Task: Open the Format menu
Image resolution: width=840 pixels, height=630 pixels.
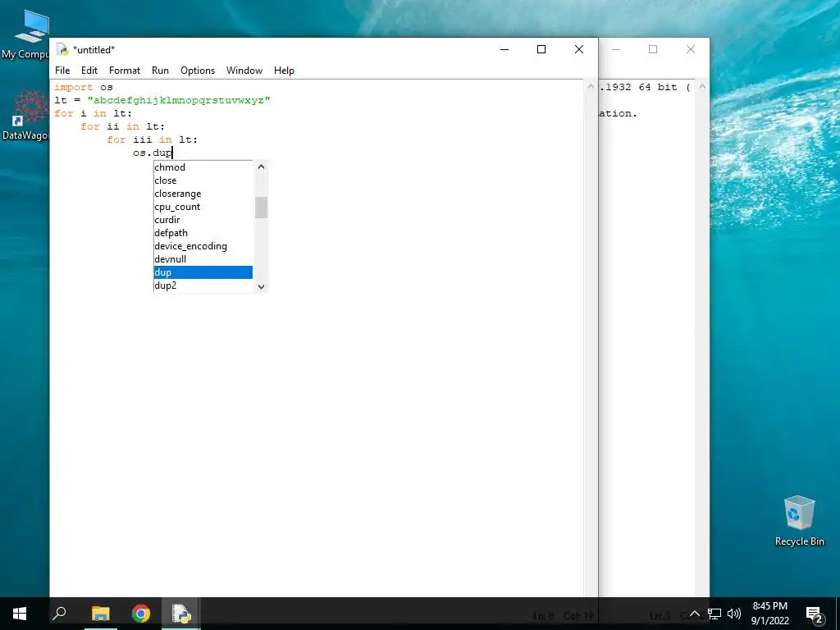Action: (x=125, y=71)
